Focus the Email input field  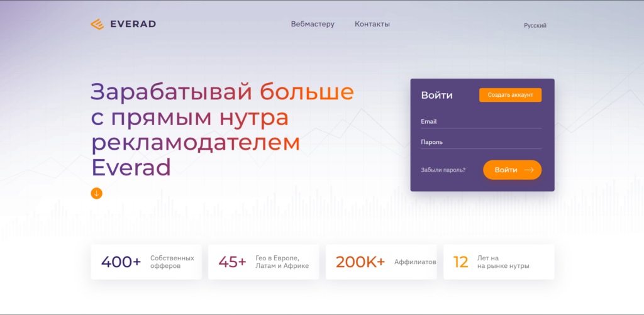tap(481, 122)
